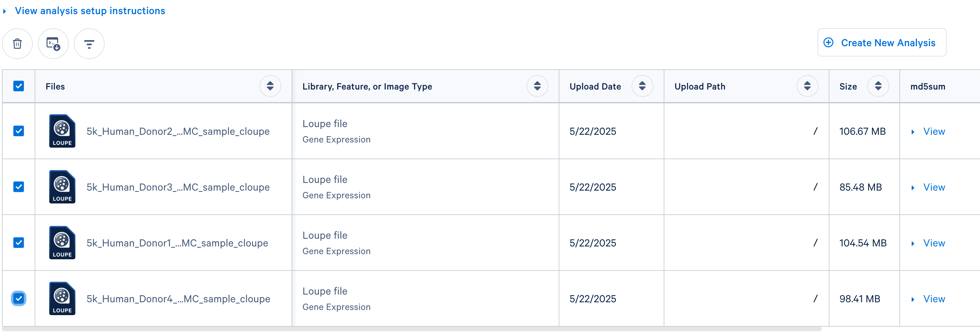Viewport: 980px width, 335px height.
Task: Sort by Library, Feature, or Image Type
Action: coord(537,86)
